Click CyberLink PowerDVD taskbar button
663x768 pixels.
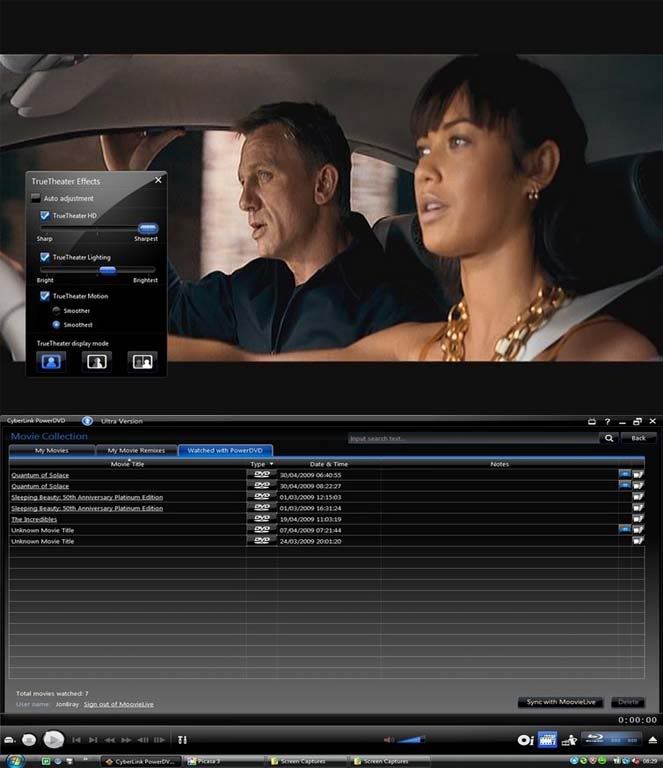coord(141,761)
